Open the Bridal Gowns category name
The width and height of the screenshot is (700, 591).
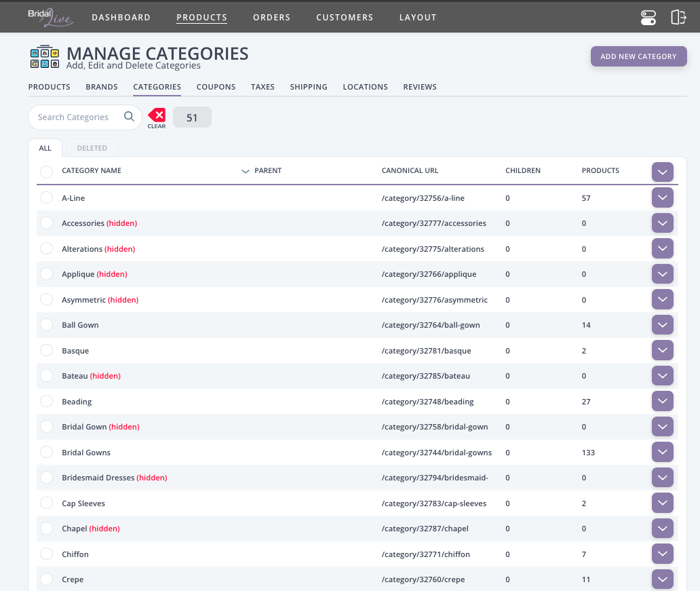pyautogui.click(x=86, y=453)
